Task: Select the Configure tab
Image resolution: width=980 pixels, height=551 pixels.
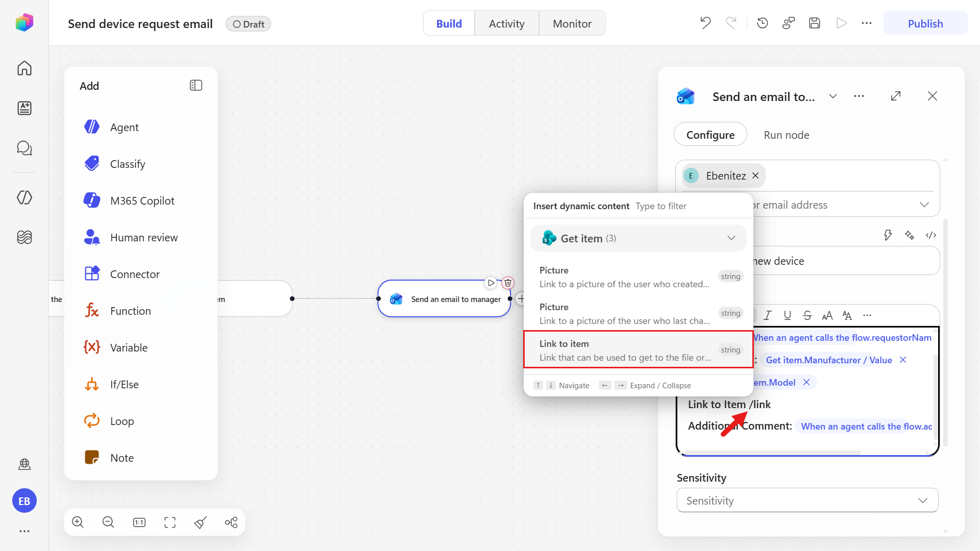Action: 710,135
